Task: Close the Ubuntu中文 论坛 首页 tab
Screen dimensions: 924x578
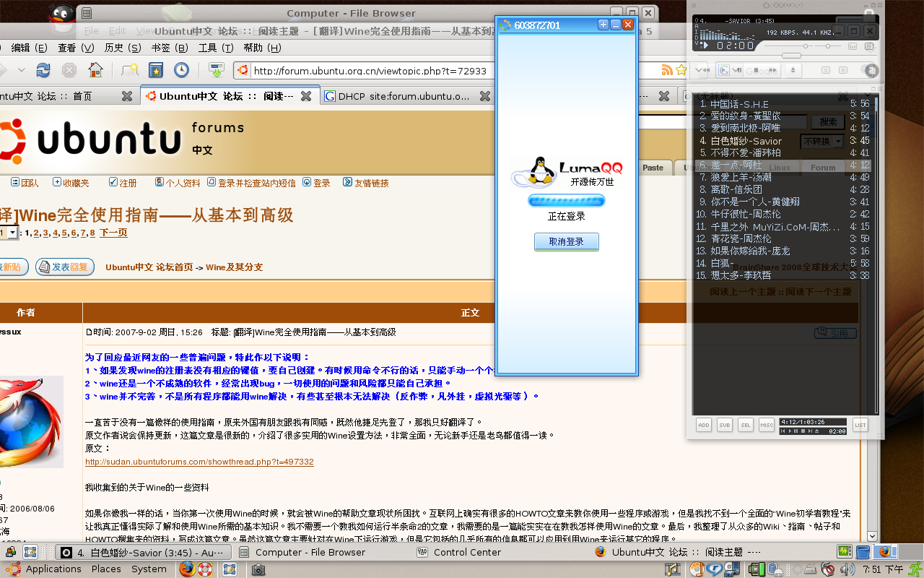Action: [x=127, y=96]
